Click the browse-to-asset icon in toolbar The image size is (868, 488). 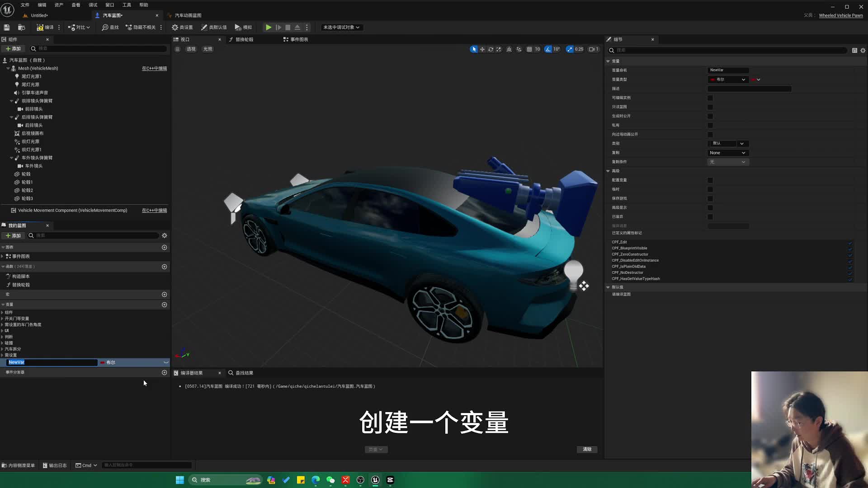point(21,28)
